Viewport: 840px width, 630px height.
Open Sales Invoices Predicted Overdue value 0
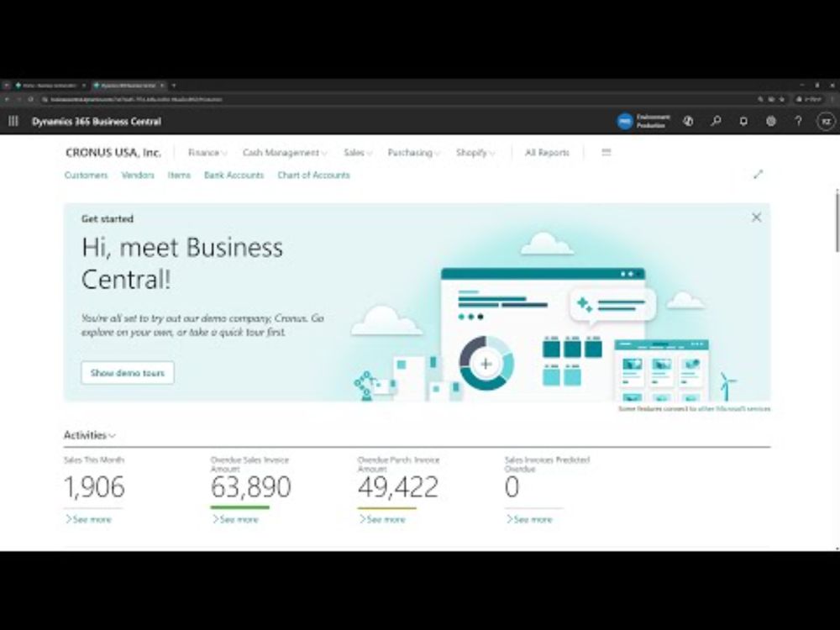pyautogui.click(x=512, y=487)
